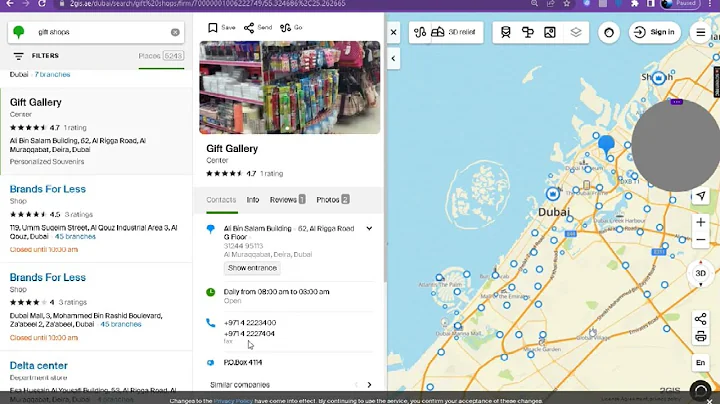Image resolution: width=720 pixels, height=404 pixels.
Task: Click Show entrance button
Action: pyautogui.click(x=252, y=268)
